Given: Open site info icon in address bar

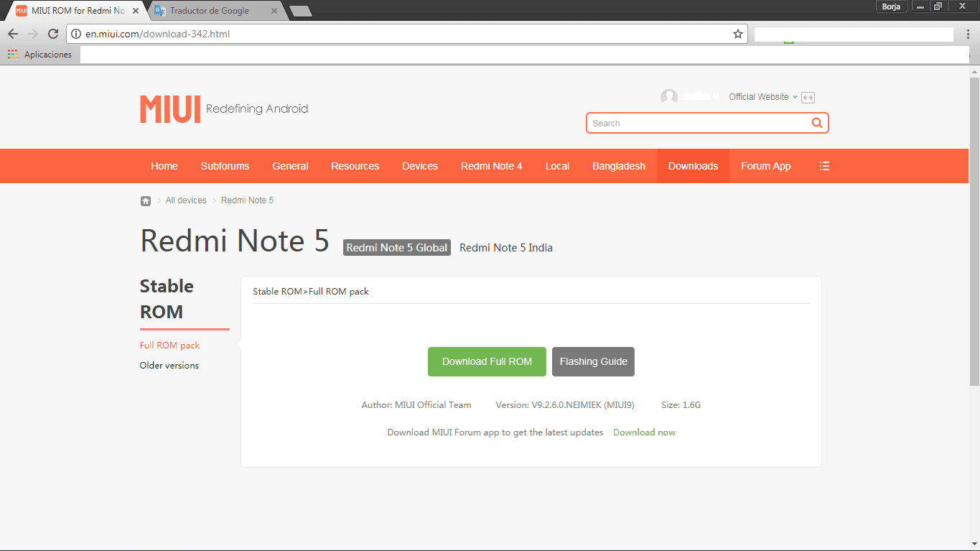Looking at the screenshot, I should tap(76, 34).
